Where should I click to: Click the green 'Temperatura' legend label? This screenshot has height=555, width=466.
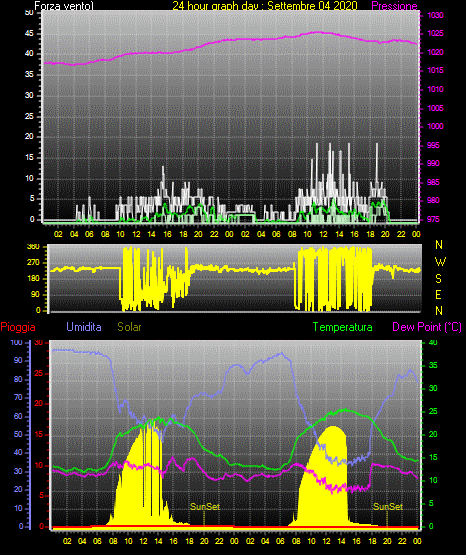tap(342, 327)
